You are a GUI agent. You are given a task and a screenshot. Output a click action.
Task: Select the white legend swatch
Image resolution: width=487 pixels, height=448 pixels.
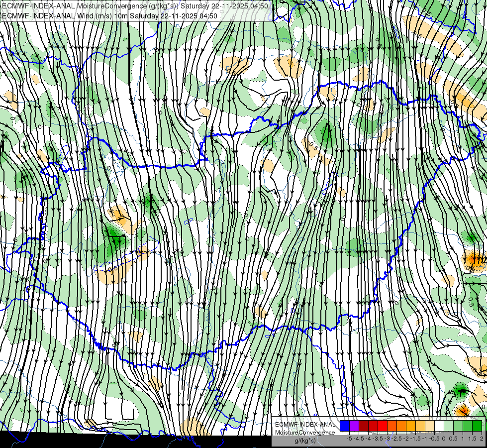coord(439,426)
